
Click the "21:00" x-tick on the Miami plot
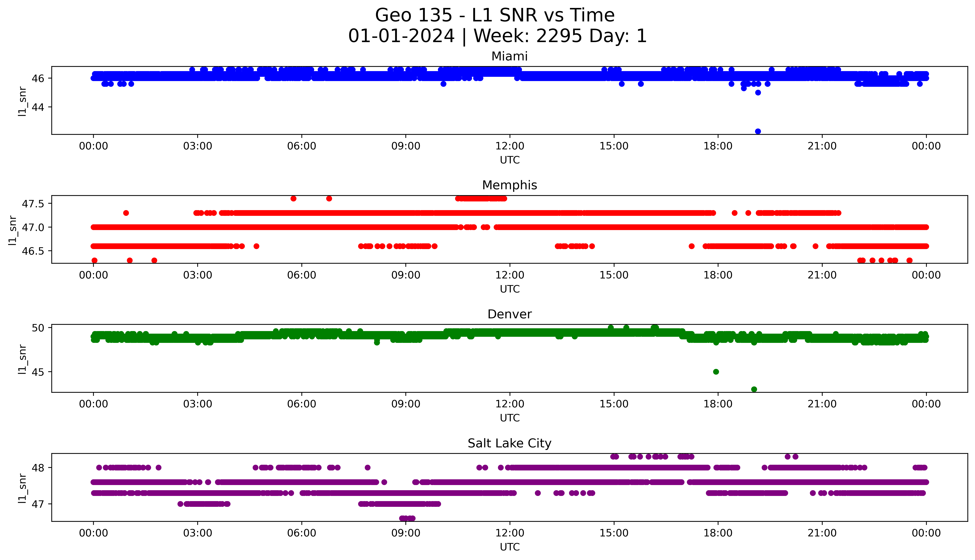822,146
